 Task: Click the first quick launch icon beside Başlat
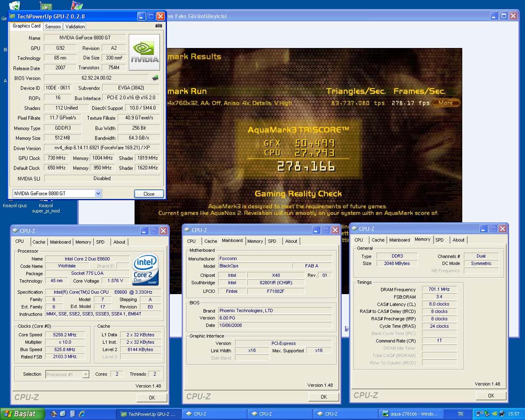point(54,414)
